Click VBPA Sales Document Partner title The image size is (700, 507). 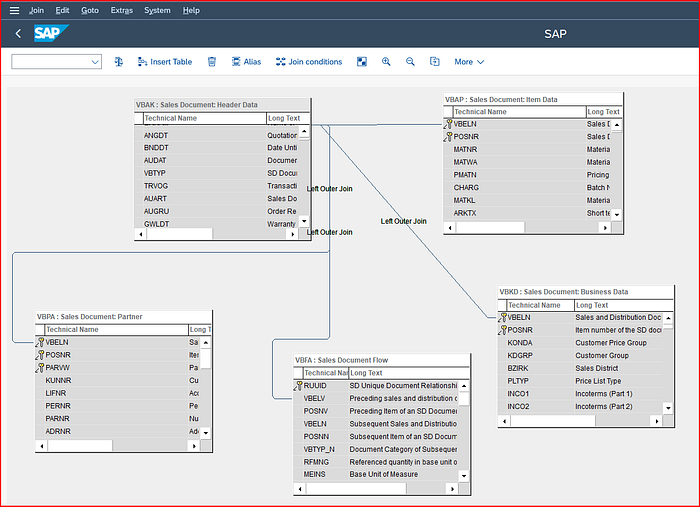point(90,317)
